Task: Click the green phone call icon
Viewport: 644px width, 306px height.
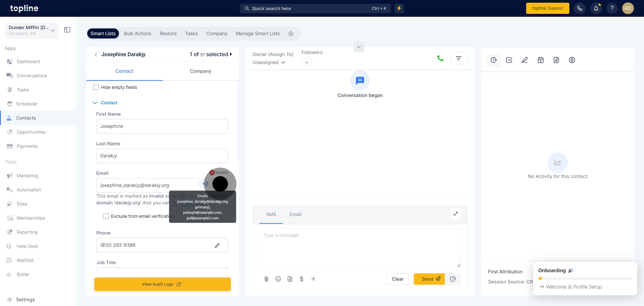Action: [440, 58]
